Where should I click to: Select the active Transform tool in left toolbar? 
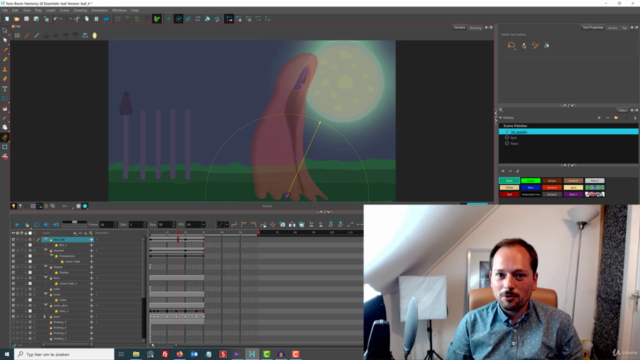coord(5,138)
